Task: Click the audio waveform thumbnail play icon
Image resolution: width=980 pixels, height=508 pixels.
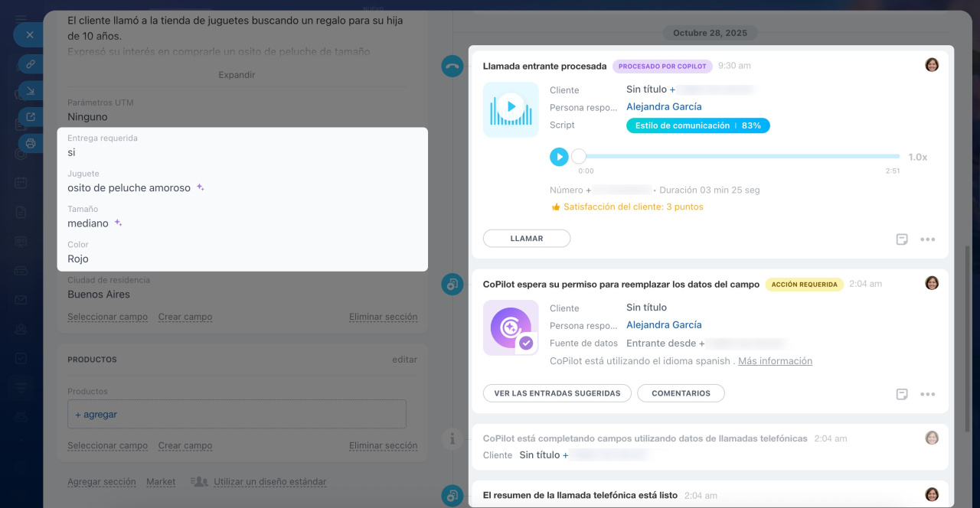Action: [x=511, y=107]
